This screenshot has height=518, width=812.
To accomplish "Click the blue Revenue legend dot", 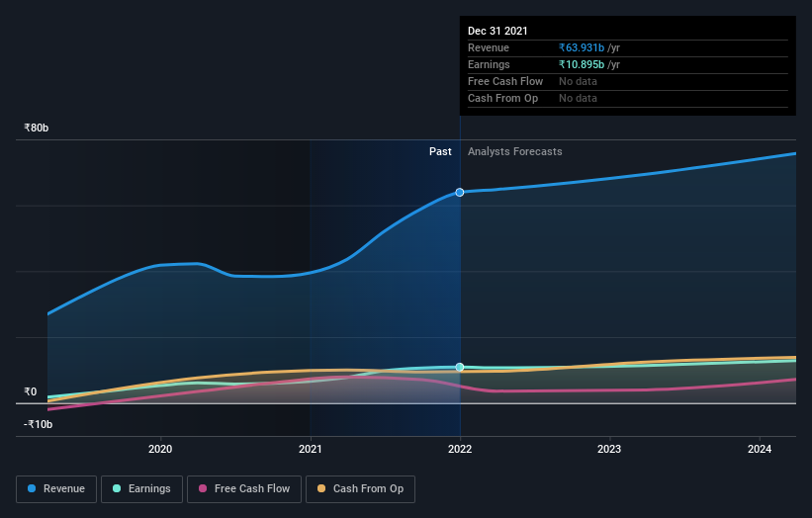I will [32, 488].
